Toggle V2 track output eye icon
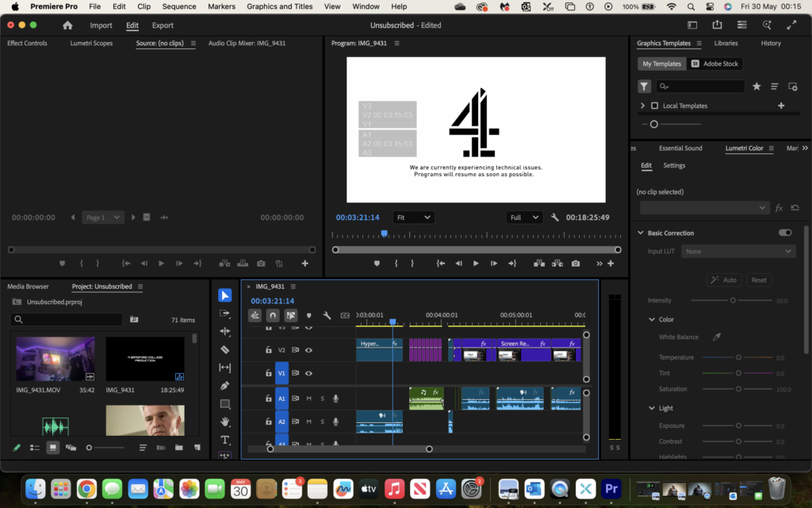 pos(308,350)
